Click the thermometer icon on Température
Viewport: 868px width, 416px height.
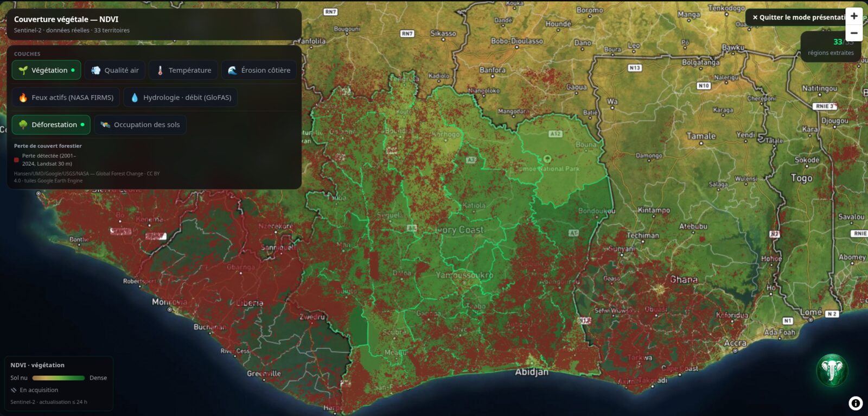coord(160,70)
